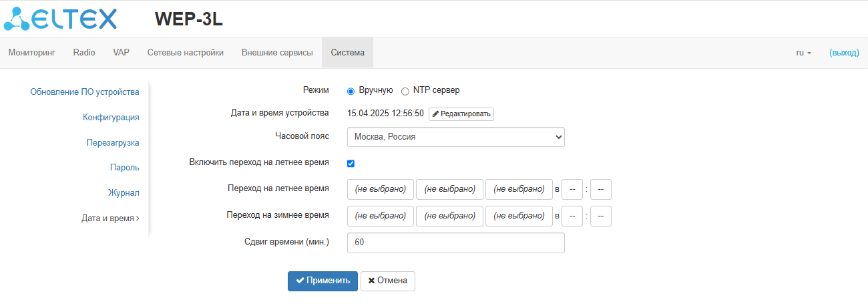Go to the Журнал section

click(124, 193)
